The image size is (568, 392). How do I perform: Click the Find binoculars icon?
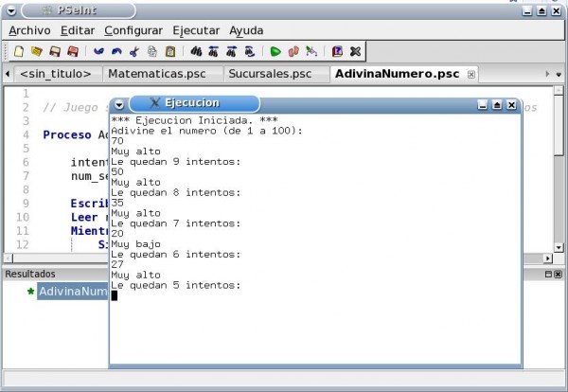coord(196,51)
